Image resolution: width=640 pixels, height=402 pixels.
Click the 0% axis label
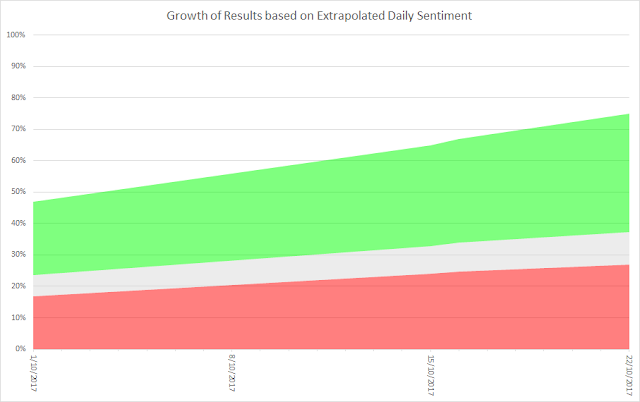[x=20, y=349]
